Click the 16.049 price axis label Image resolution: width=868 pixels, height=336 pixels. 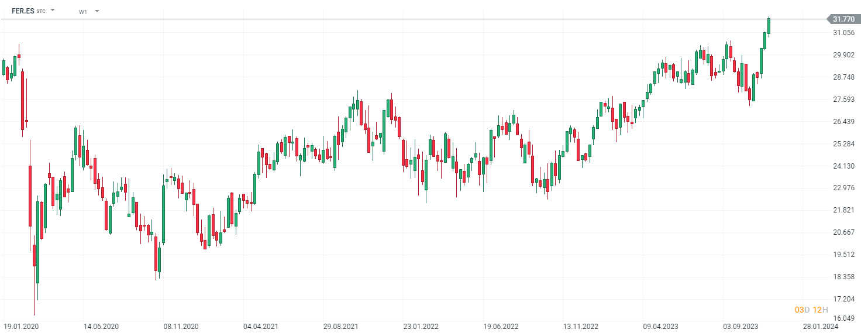coord(844,318)
